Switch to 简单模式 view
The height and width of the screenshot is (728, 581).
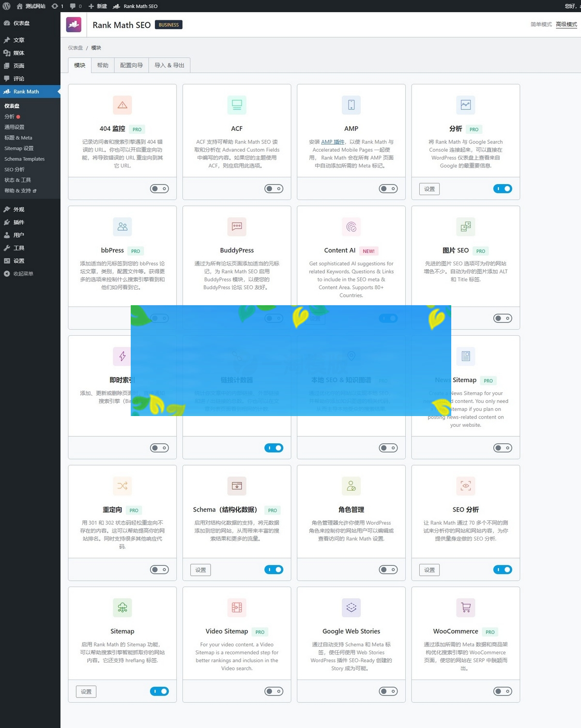coord(541,24)
